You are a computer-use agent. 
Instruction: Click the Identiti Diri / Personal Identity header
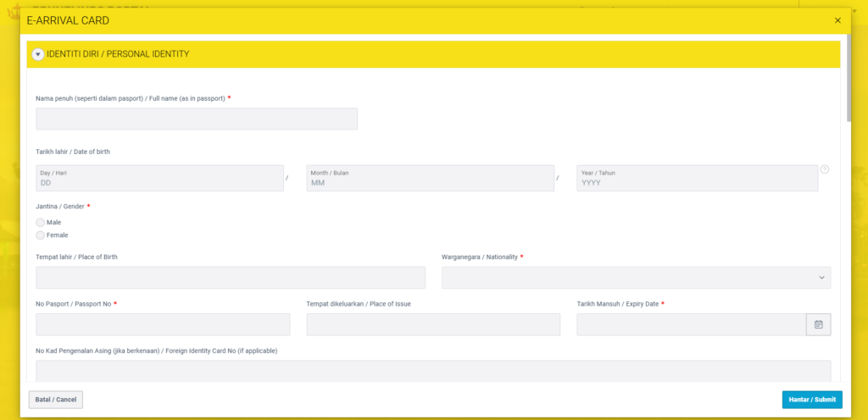(x=119, y=54)
